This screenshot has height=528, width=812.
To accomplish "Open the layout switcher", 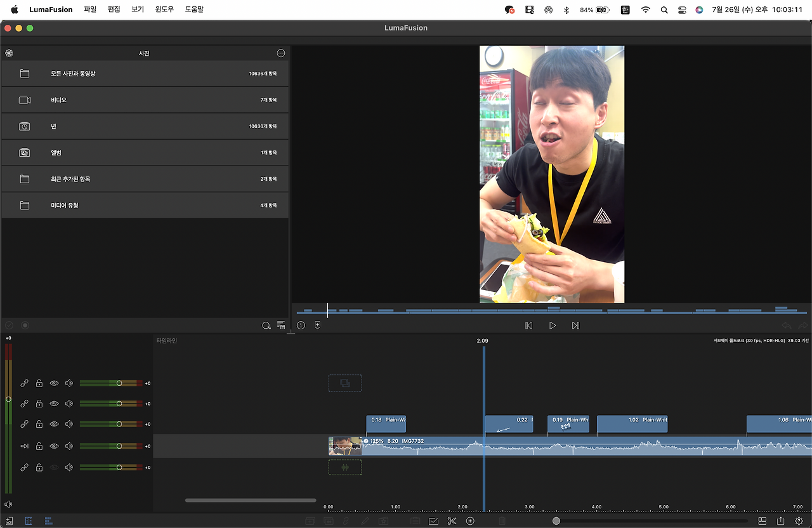I will [x=763, y=521].
